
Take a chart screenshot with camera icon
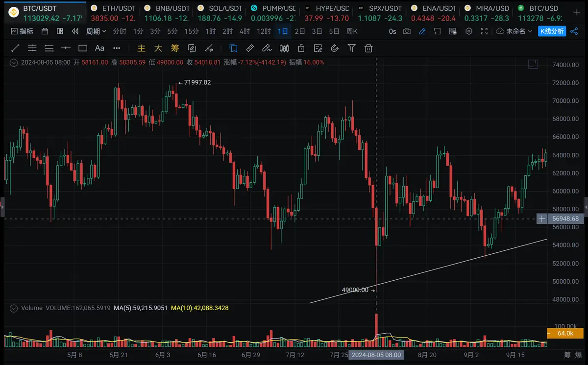(407, 31)
